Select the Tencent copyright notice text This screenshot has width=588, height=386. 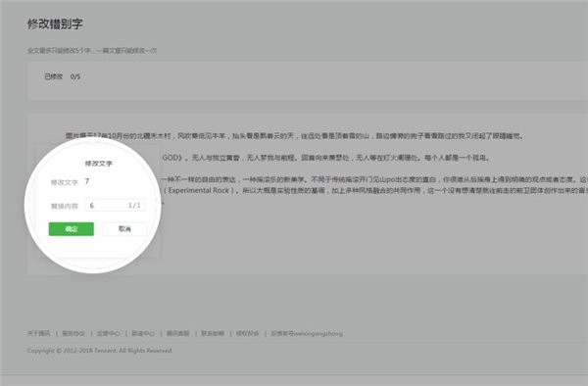click(100, 351)
